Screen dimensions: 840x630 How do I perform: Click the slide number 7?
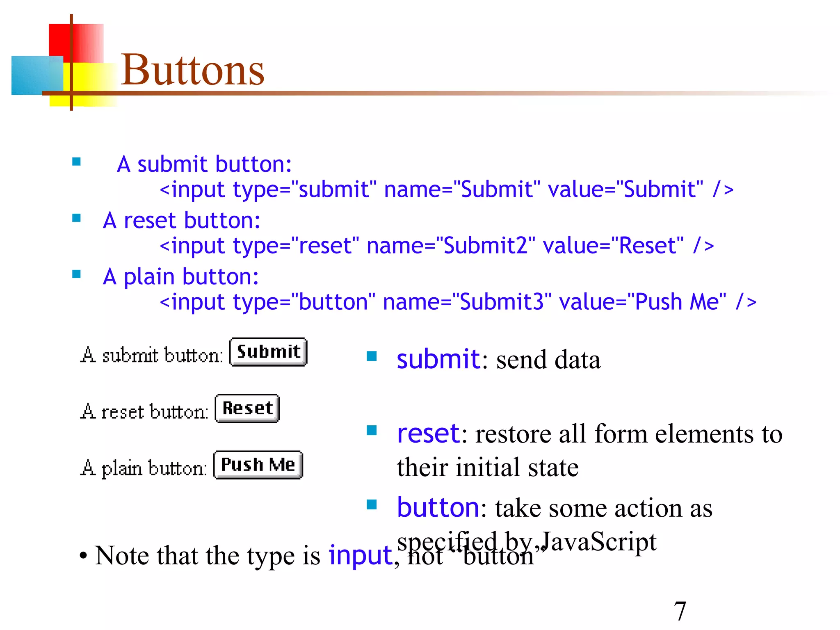click(680, 611)
